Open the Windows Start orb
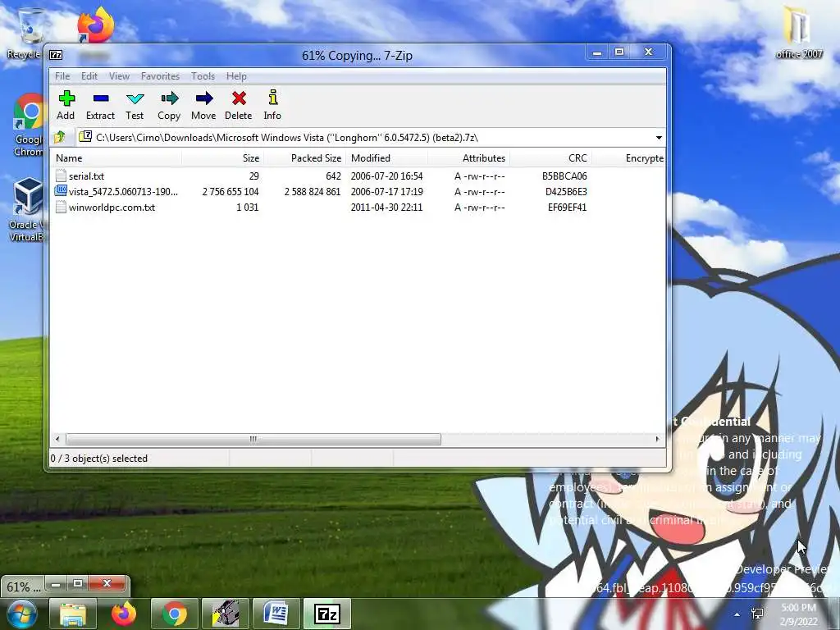 (21, 614)
